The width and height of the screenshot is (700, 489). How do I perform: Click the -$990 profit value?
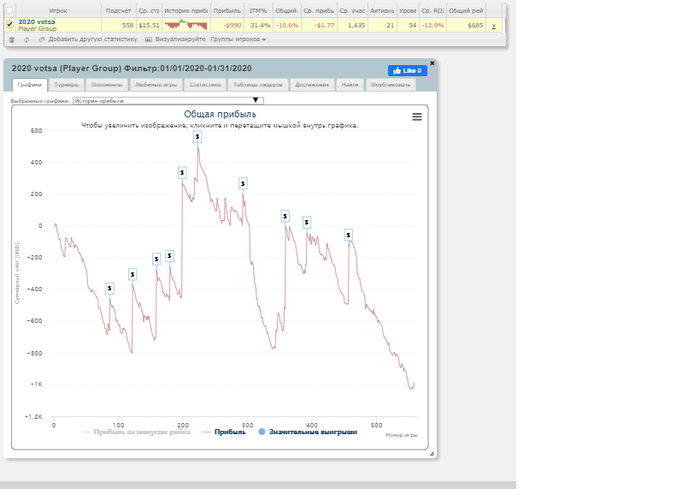(x=232, y=25)
